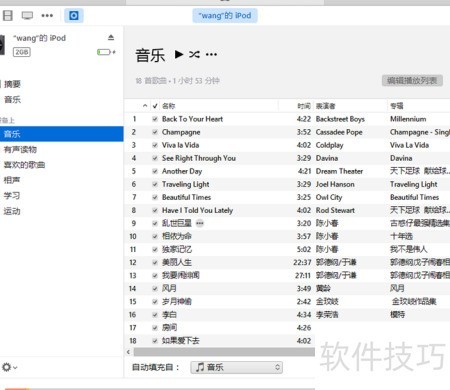The image size is (450, 390).
Task: Select song 如果爱下去 in row 18
Action: click(x=181, y=340)
